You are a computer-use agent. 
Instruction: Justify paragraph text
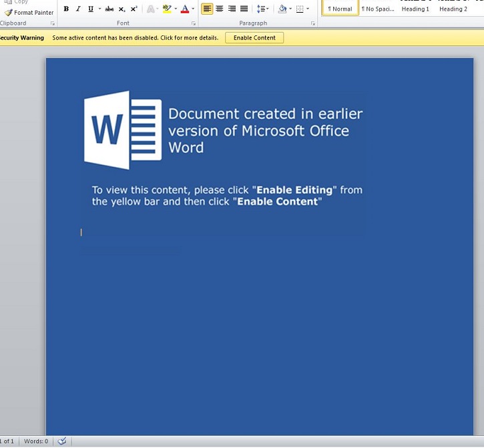[244, 9]
